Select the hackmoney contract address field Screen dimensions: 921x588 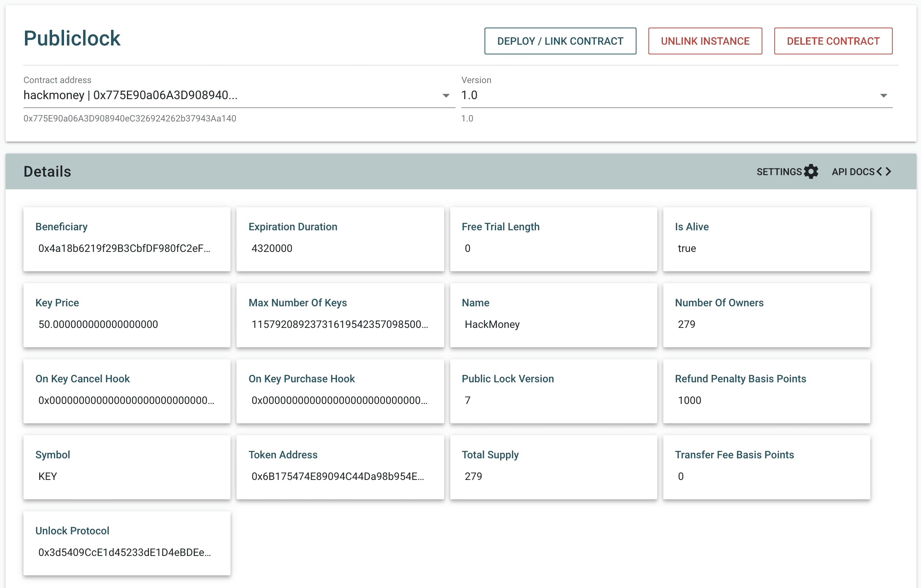(x=229, y=95)
